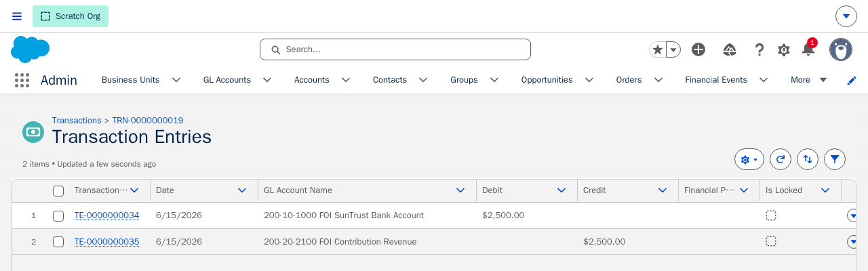Image resolution: width=868 pixels, height=271 pixels.
Task: Open Financial Period column chevron
Action: click(745, 190)
